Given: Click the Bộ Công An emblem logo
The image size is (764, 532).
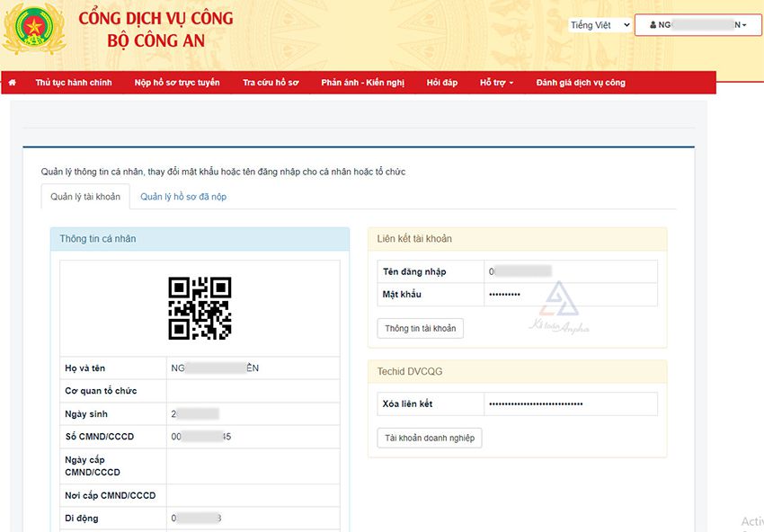Looking at the screenshot, I should [33, 30].
